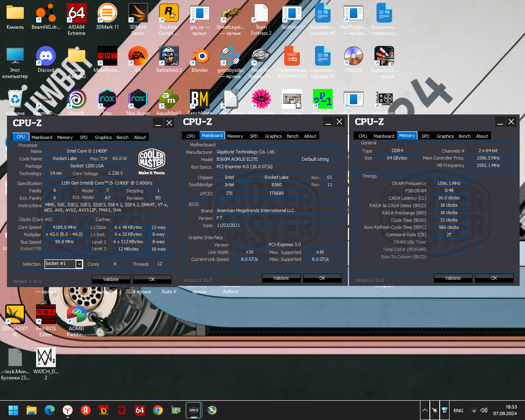Click OK in left CPU-Z window
The height and width of the screenshot is (420, 525).
(x=152, y=279)
